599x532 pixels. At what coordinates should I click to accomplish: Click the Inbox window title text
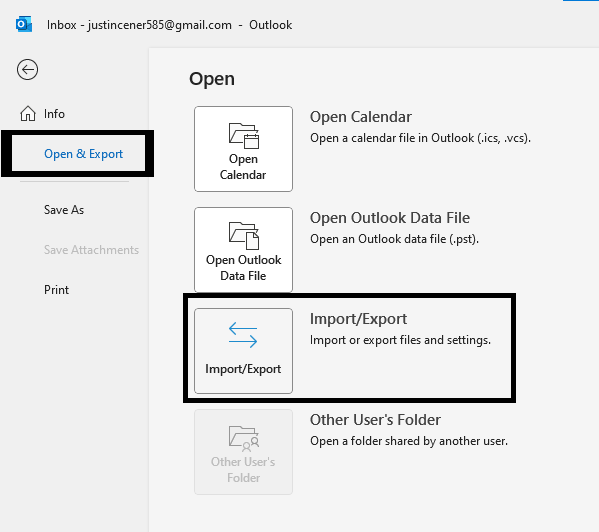point(169,25)
